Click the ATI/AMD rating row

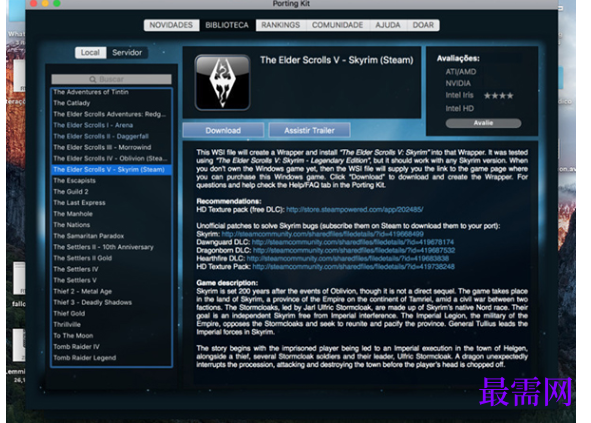click(461, 72)
